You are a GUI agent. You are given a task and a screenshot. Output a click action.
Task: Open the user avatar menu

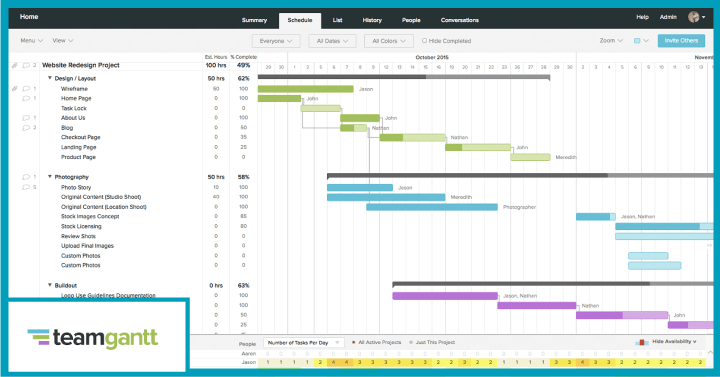696,17
